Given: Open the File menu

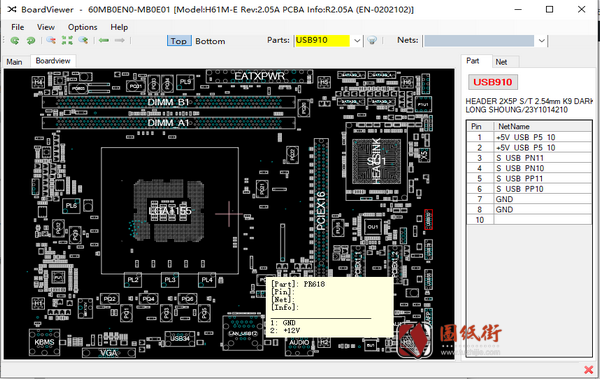Looking at the screenshot, I should point(18,27).
